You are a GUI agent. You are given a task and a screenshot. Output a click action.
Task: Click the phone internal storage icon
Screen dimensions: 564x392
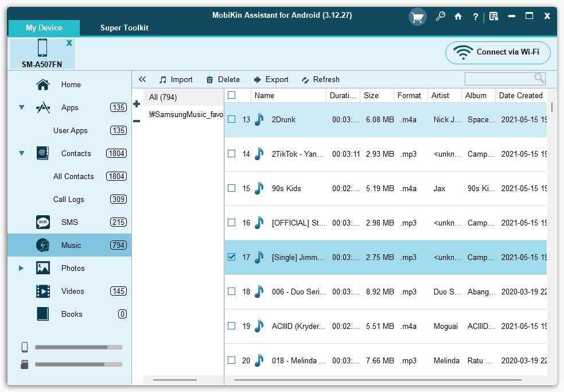(25, 347)
